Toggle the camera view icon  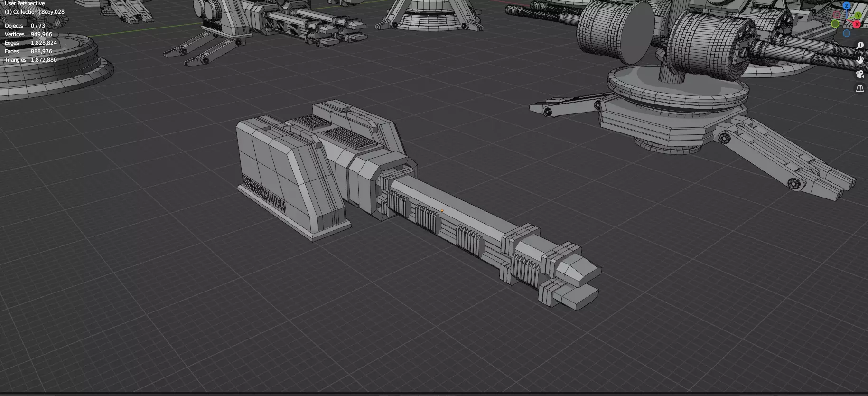860,74
